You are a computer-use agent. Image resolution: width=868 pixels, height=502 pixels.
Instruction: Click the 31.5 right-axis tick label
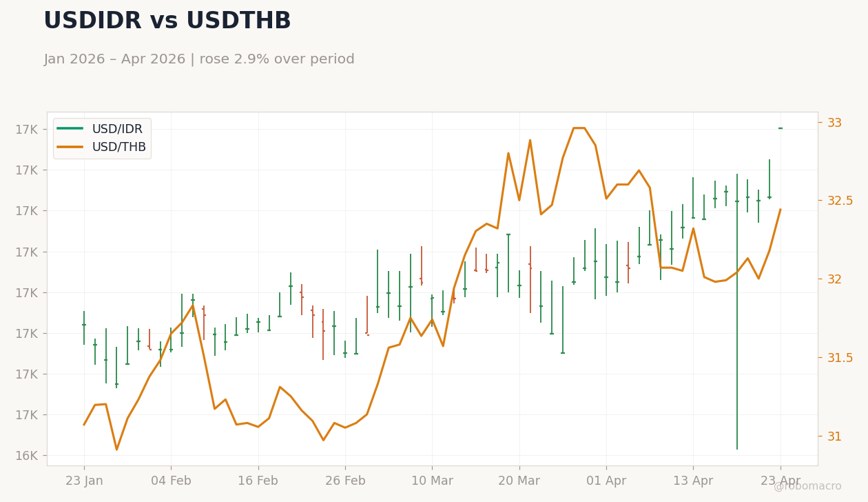(840, 357)
